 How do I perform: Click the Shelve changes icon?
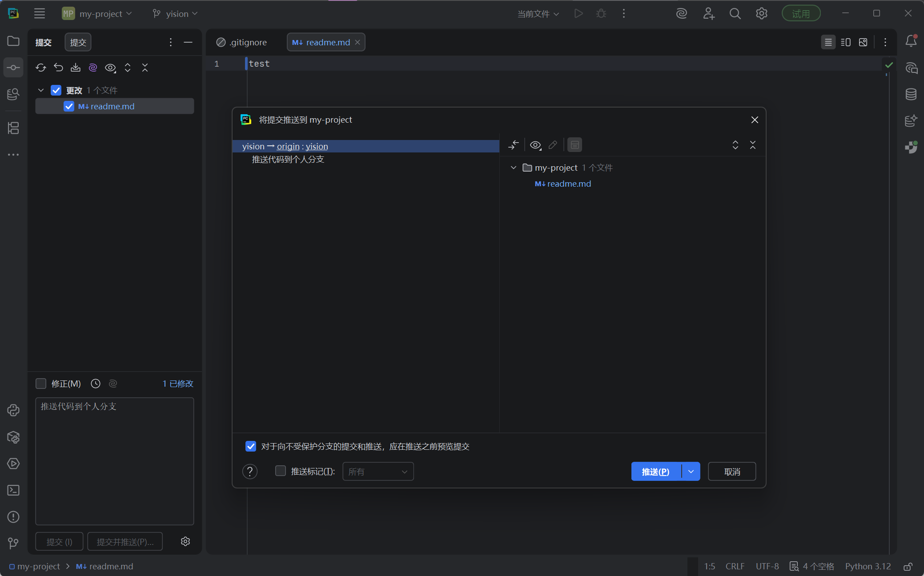click(x=76, y=68)
